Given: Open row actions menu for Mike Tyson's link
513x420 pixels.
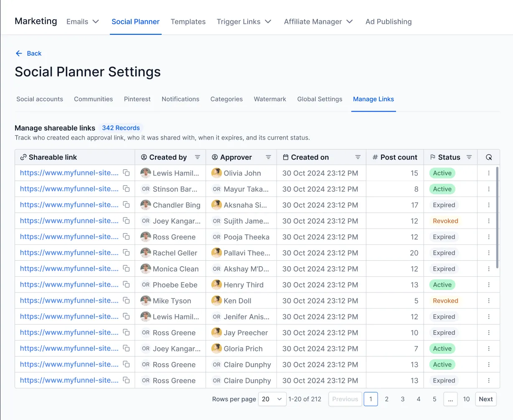Looking at the screenshot, I should pyautogui.click(x=489, y=301).
